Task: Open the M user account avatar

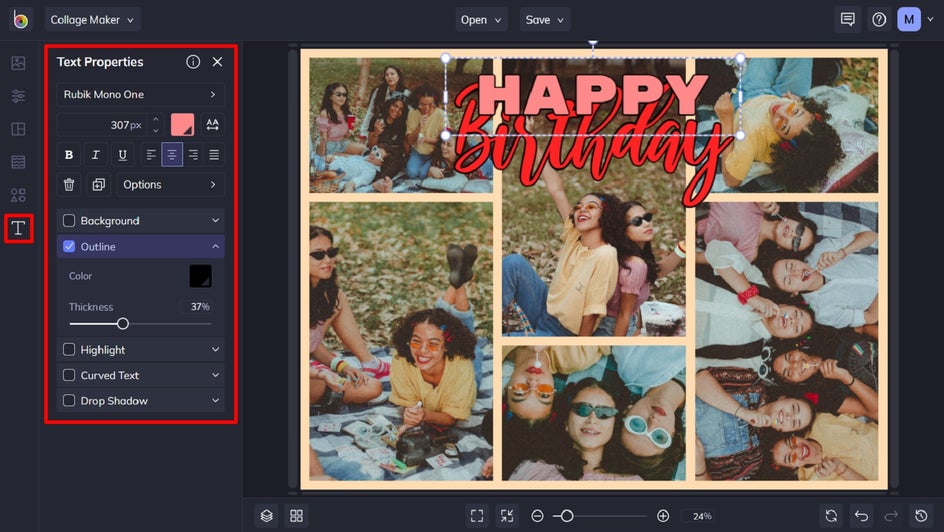Action: [909, 20]
